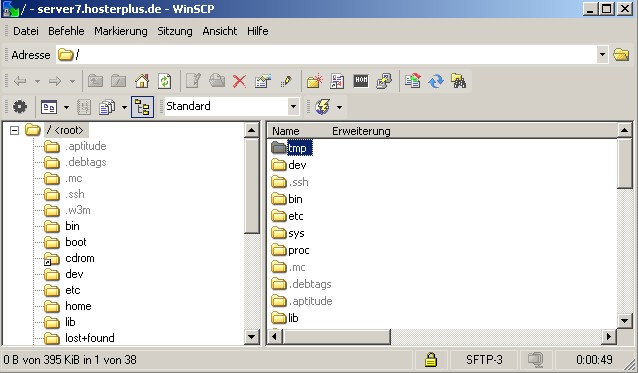Select the lost+found folder in tree
638x373 pixels.
pos(90,338)
